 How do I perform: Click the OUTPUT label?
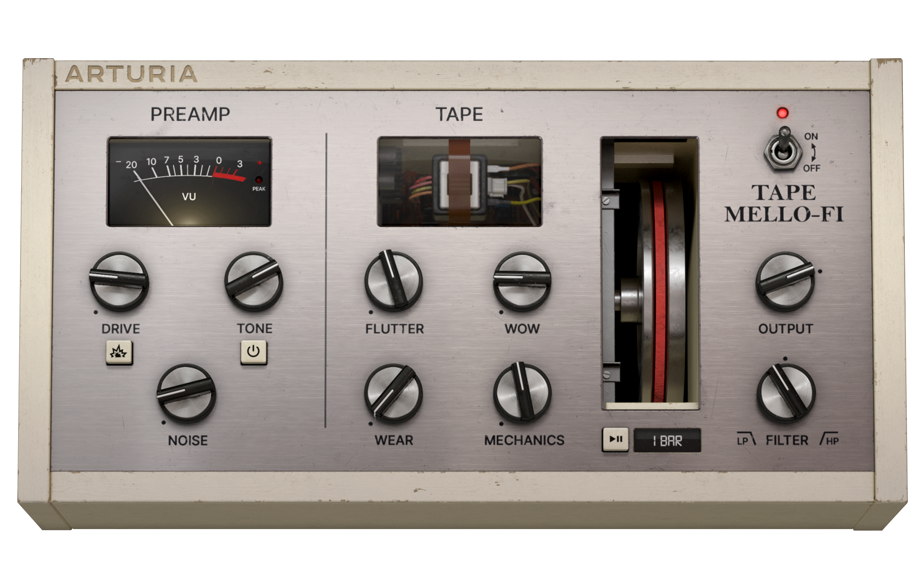pos(786,329)
